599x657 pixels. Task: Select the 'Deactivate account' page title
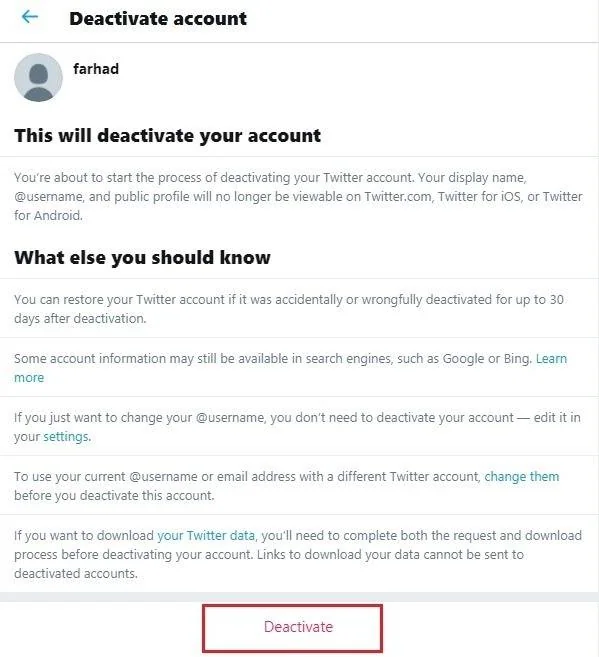[x=158, y=19]
